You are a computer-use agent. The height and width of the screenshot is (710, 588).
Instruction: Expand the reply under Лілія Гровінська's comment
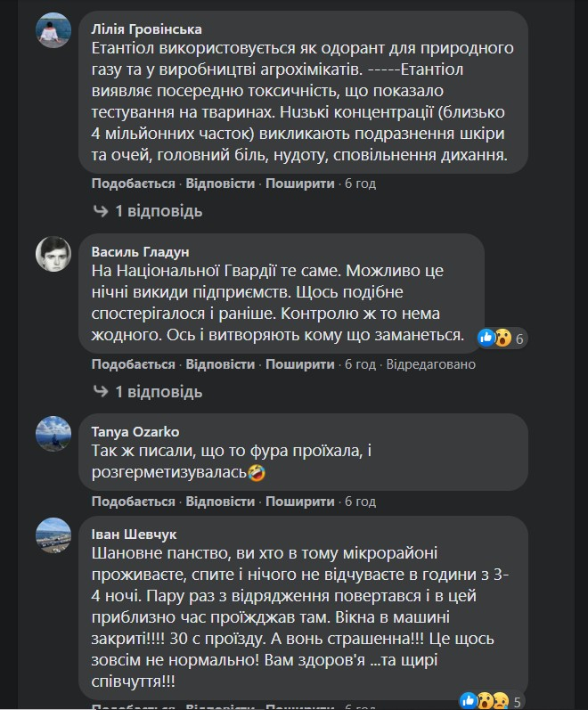point(148,211)
